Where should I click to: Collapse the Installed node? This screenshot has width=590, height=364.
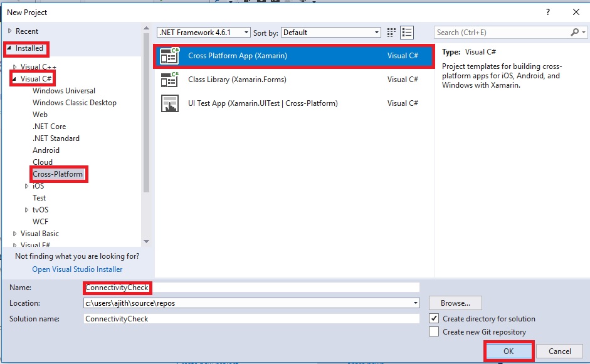pyautogui.click(x=9, y=48)
